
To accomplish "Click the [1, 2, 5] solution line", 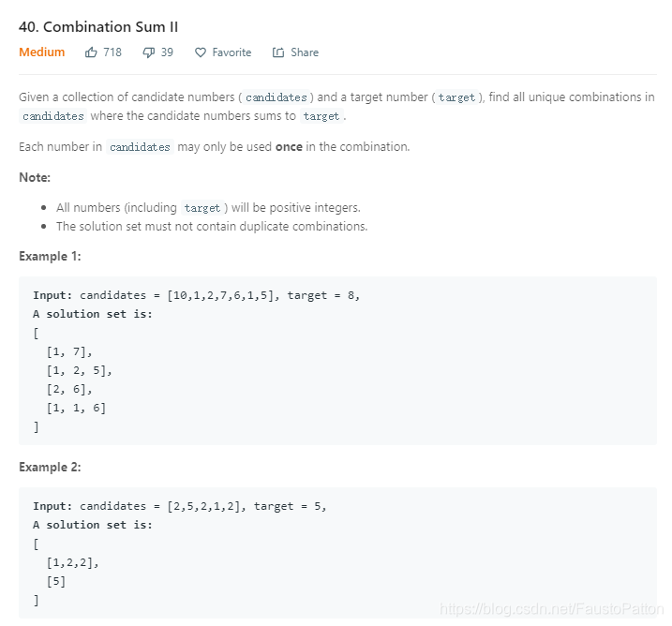I will click(x=80, y=370).
